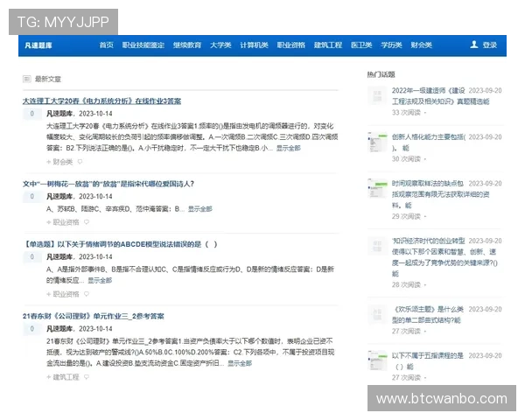Click the heart icon under the ABCDE模型 article
This screenshot has width=525, height=420.
pos(87,294)
